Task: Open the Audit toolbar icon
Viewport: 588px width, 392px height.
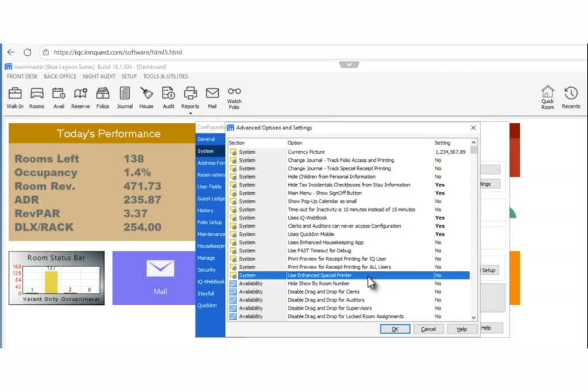Action: pos(168,98)
